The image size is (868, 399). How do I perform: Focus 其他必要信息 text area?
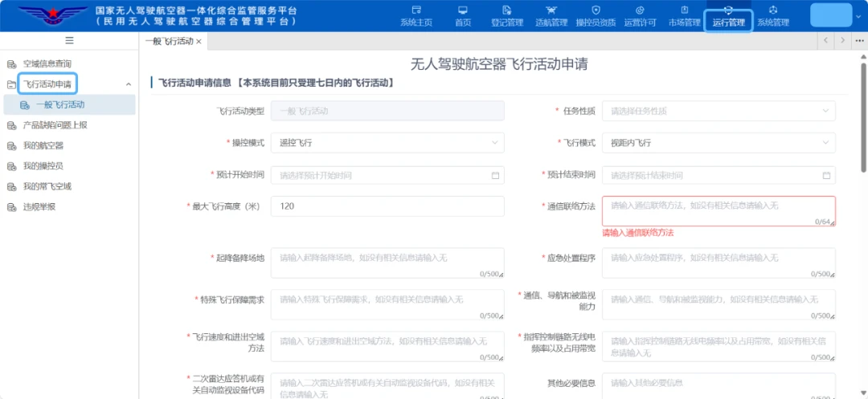pyautogui.click(x=719, y=385)
